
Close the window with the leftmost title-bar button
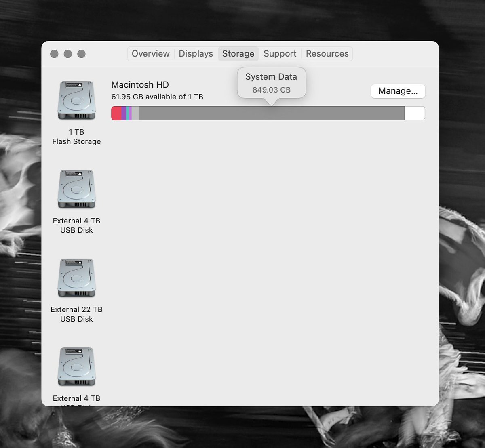(54, 54)
